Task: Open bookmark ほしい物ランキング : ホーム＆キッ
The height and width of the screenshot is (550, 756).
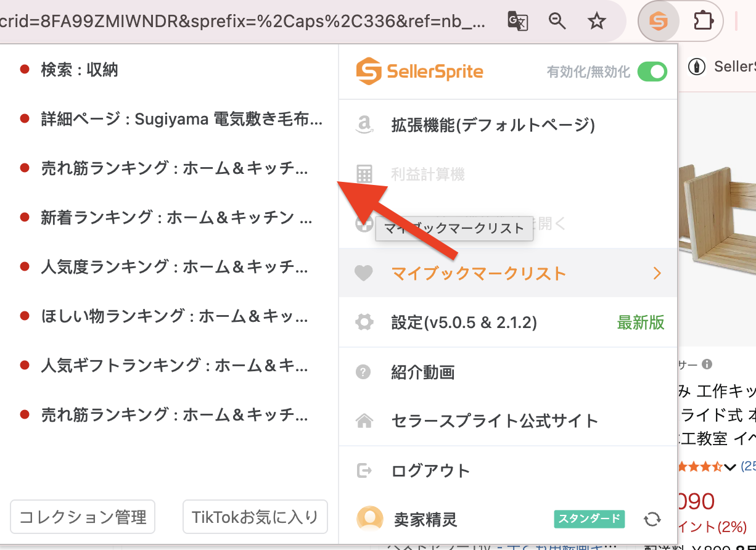Action: coord(175,316)
